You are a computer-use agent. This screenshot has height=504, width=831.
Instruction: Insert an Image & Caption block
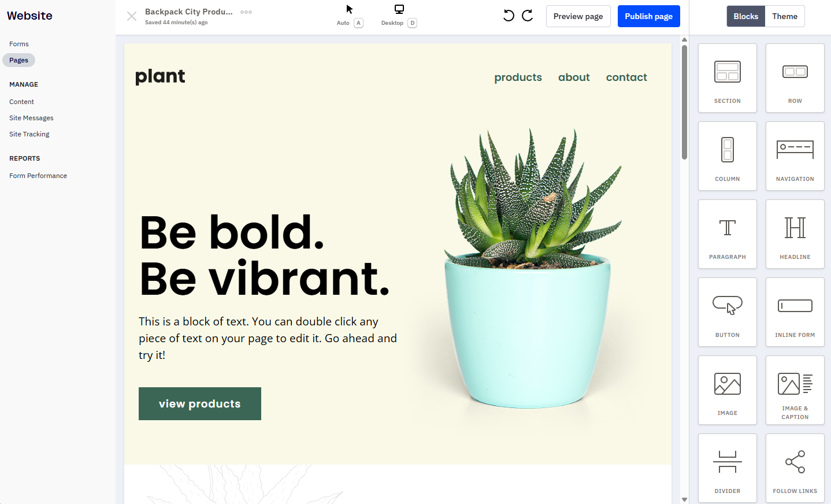pyautogui.click(x=795, y=390)
